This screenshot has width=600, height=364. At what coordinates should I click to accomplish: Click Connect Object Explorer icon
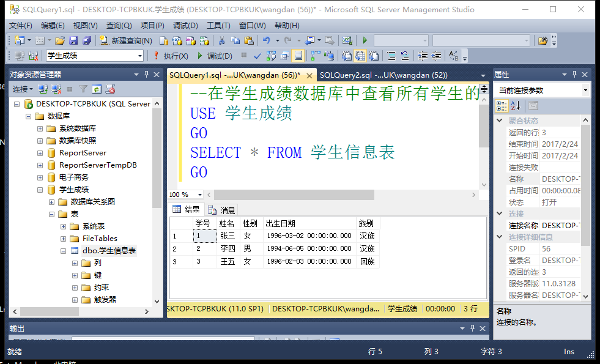tap(43, 89)
